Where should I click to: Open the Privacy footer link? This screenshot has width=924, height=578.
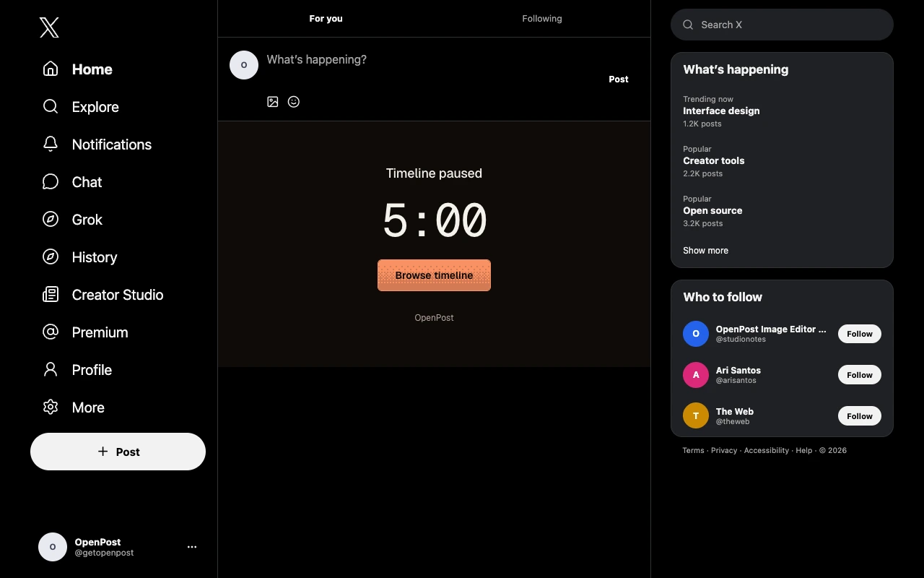pos(724,450)
